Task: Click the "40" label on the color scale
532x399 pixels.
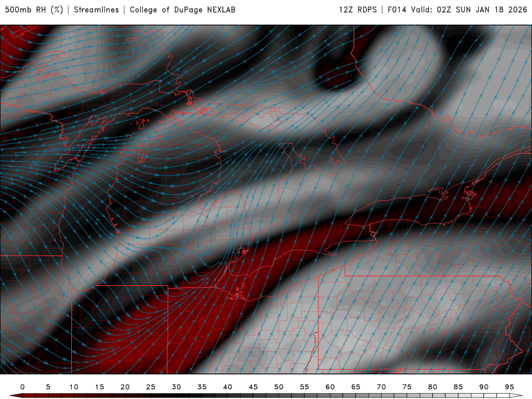Action: pos(227,387)
